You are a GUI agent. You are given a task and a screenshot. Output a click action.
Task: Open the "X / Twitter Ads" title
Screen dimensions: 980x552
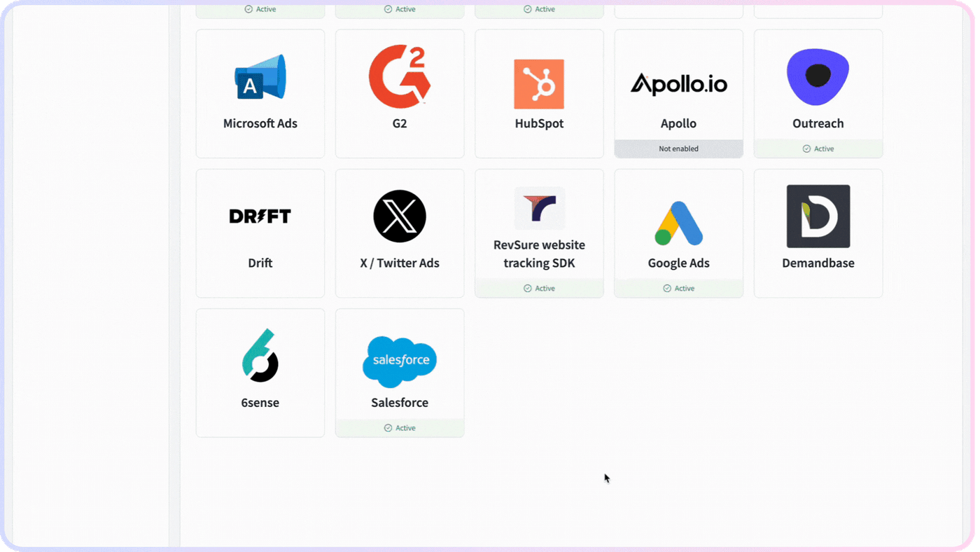pyautogui.click(x=400, y=263)
